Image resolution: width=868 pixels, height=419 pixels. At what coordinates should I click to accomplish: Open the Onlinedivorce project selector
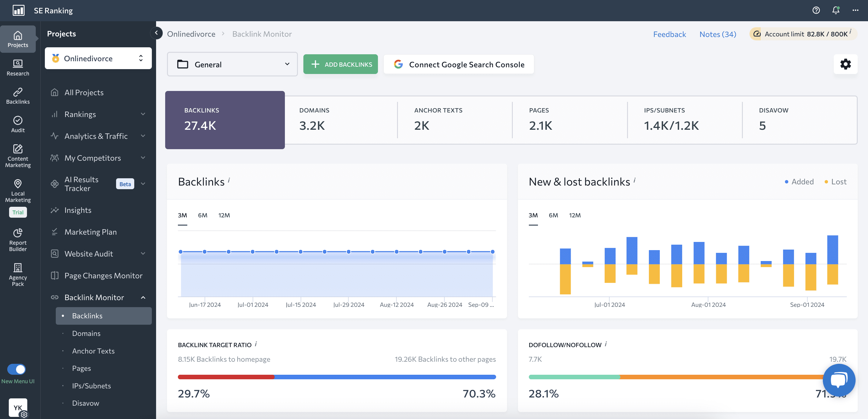pos(98,58)
